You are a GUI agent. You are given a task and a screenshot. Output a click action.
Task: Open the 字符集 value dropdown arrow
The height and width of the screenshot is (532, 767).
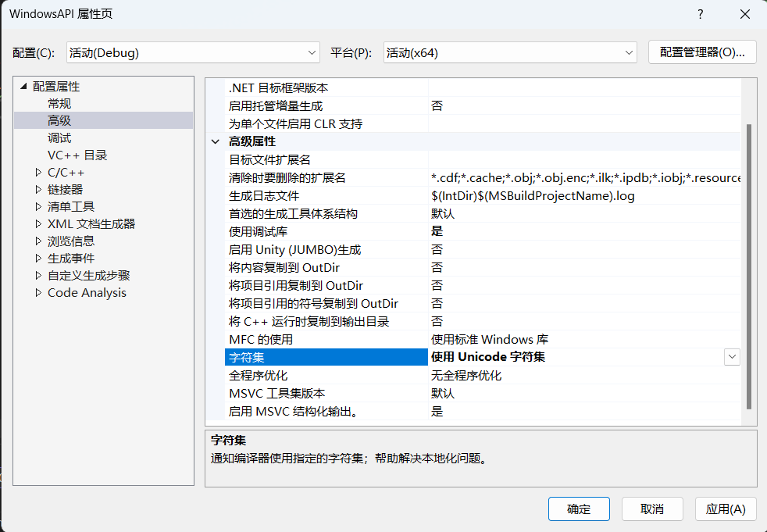click(x=732, y=357)
